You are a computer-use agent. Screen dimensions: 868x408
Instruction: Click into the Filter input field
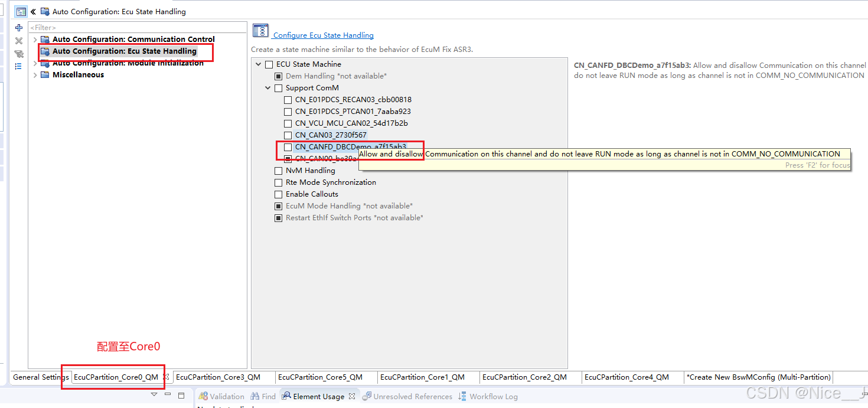tap(137, 28)
